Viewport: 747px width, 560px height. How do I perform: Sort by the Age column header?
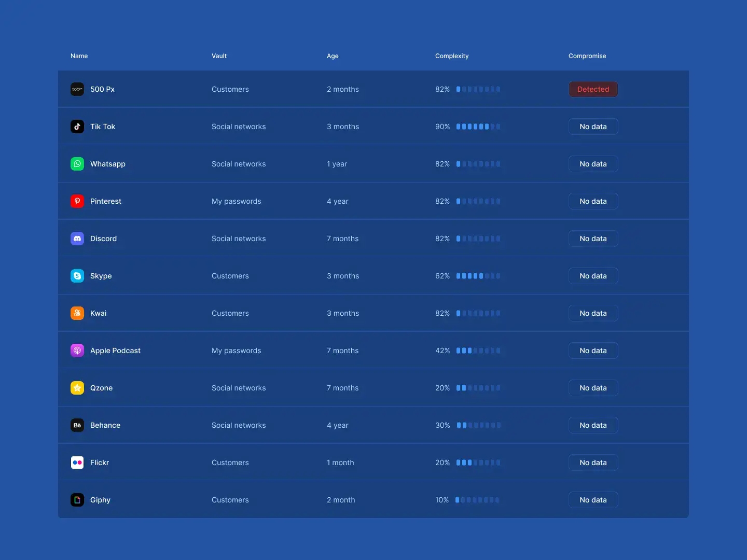pyautogui.click(x=333, y=56)
